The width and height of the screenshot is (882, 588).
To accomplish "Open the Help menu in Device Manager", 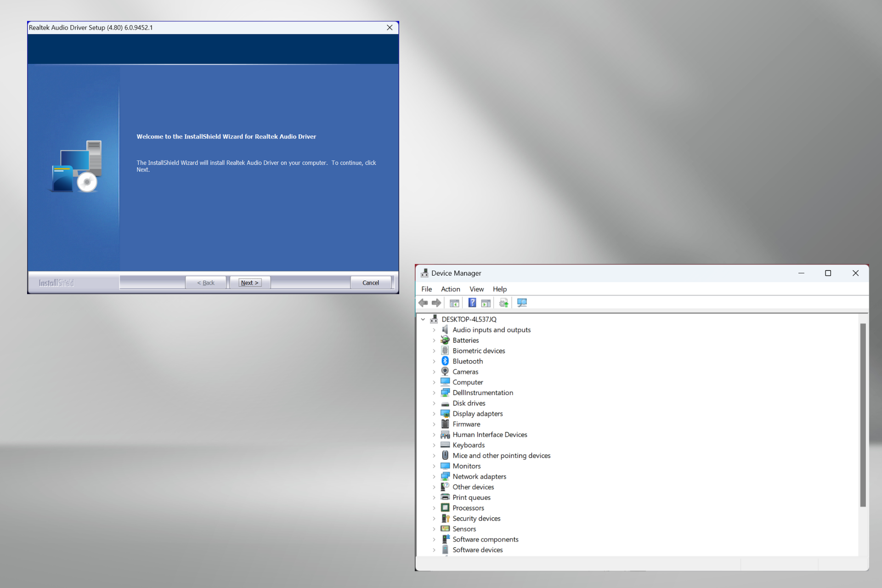I will 499,289.
